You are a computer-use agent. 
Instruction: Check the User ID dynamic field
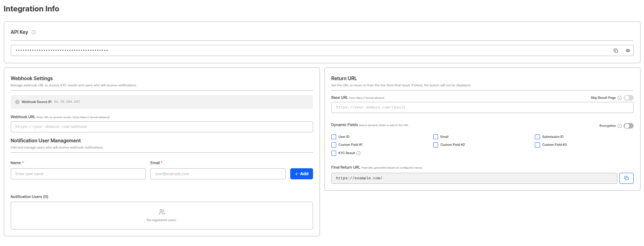(x=334, y=137)
